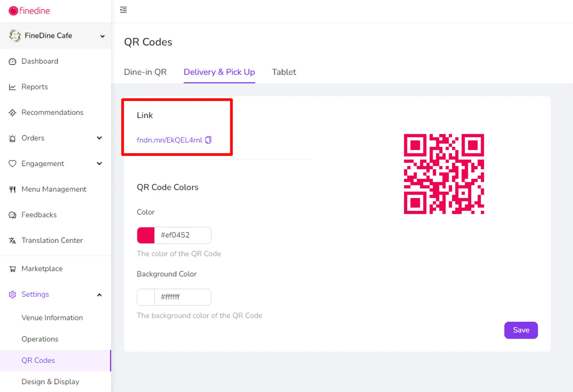This screenshot has height=392, width=573.
Task: Click the Engagement menu label
Action: point(43,164)
